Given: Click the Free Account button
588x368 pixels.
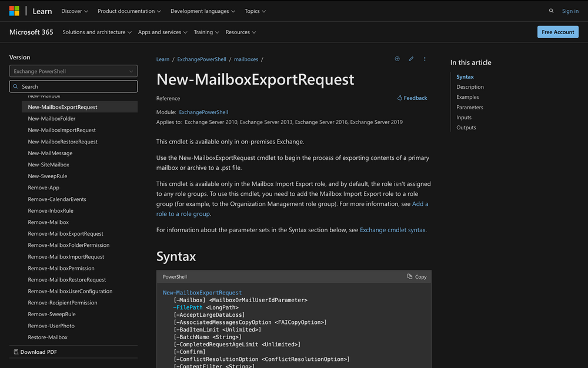Looking at the screenshot, I should [557, 32].
